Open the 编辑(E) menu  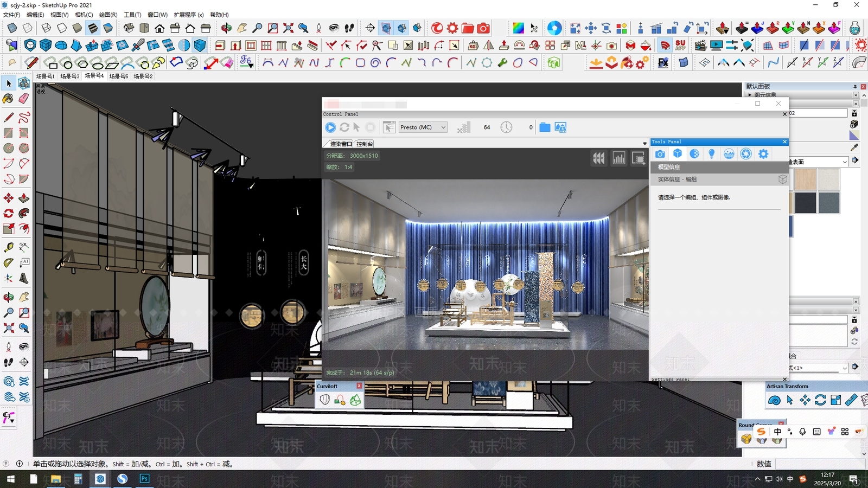click(x=35, y=15)
